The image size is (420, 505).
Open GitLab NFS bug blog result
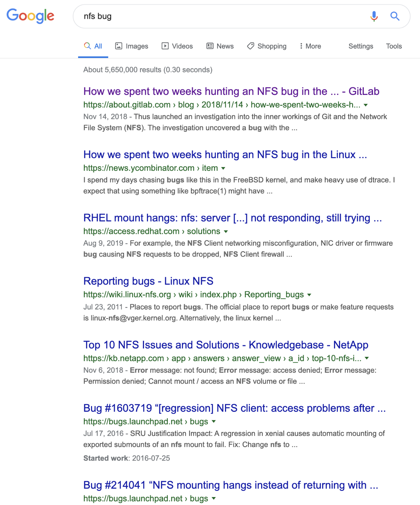231,91
